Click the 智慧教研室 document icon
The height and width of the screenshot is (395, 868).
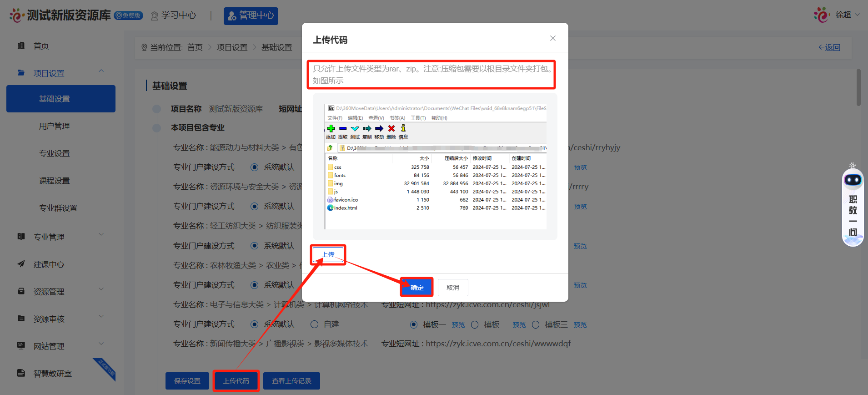[x=21, y=373]
